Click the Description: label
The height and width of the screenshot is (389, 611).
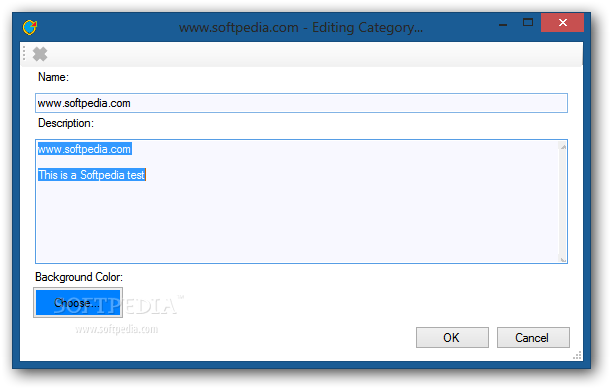point(66,123)
